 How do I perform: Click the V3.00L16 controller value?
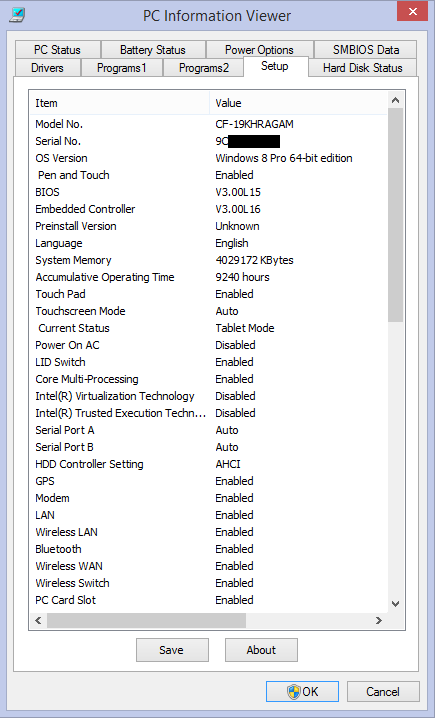coord(238,209)
